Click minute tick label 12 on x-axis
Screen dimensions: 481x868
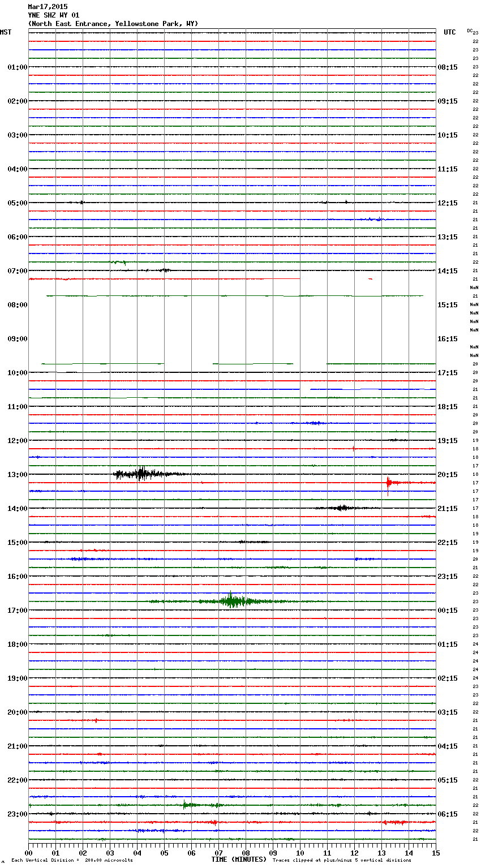[x=354, y=853]
